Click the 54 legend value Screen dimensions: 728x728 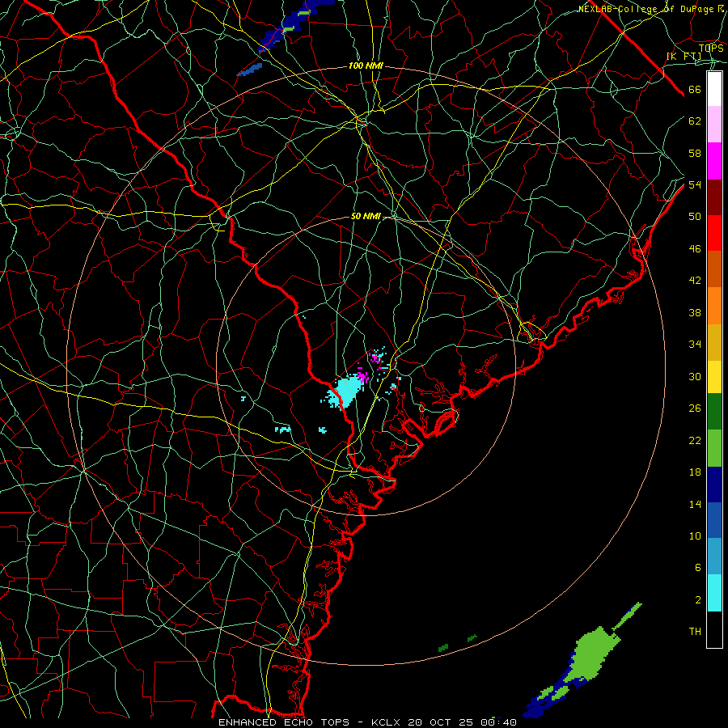click(x=695, y=184)
